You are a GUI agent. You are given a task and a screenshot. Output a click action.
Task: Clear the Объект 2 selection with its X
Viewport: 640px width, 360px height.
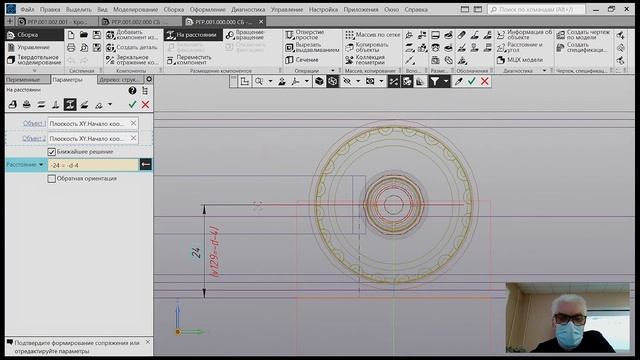click(x=133, y=139)
